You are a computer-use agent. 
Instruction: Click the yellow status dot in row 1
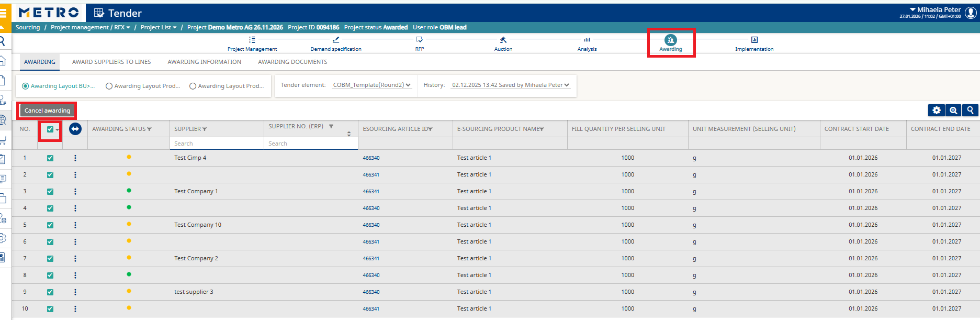click(x=129, y=157)
